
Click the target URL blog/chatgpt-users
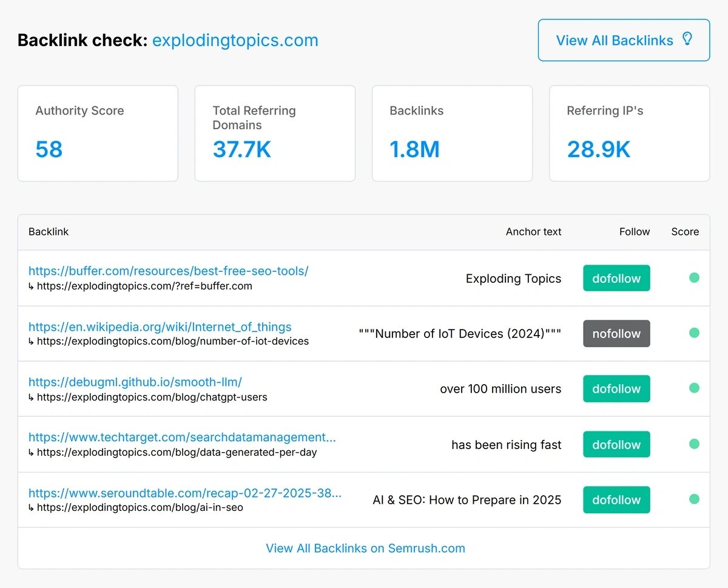[x=152, y=397]
